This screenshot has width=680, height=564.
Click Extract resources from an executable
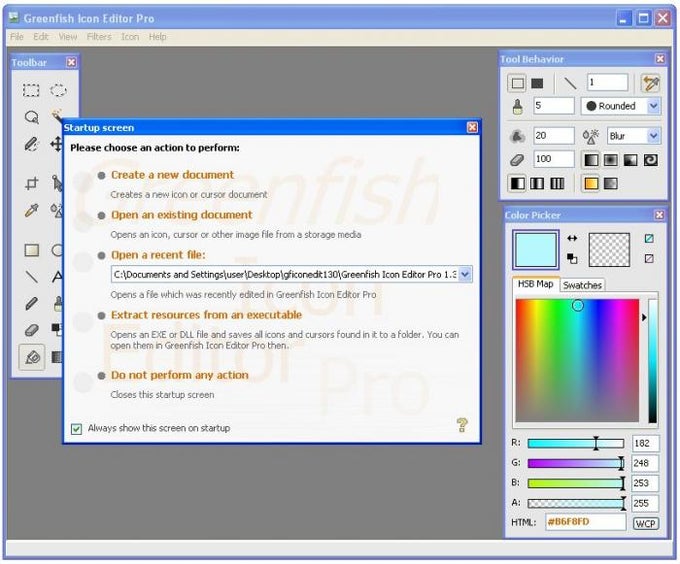coord(206,315)
